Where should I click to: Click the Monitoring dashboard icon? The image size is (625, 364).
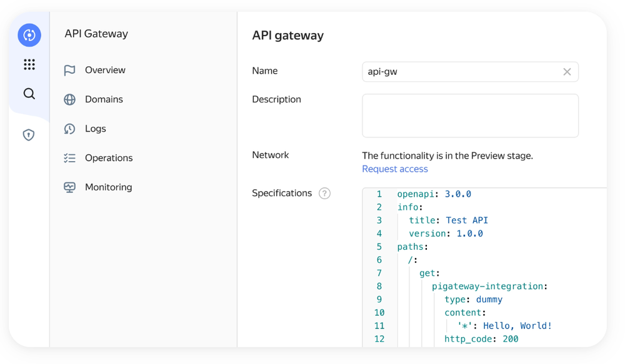(x=70, y=187)
